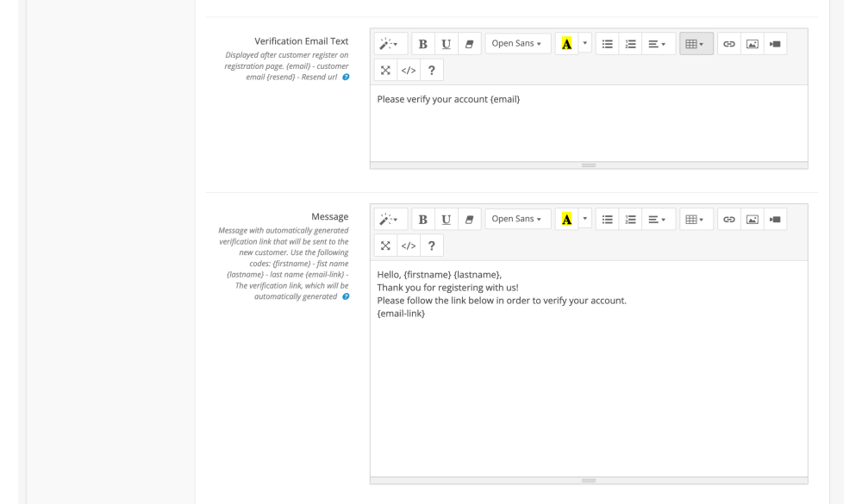Open paragraph alignment dropdown in Message editor
Viewport: 862px width, 504px height.
click(x=659, y=220)
